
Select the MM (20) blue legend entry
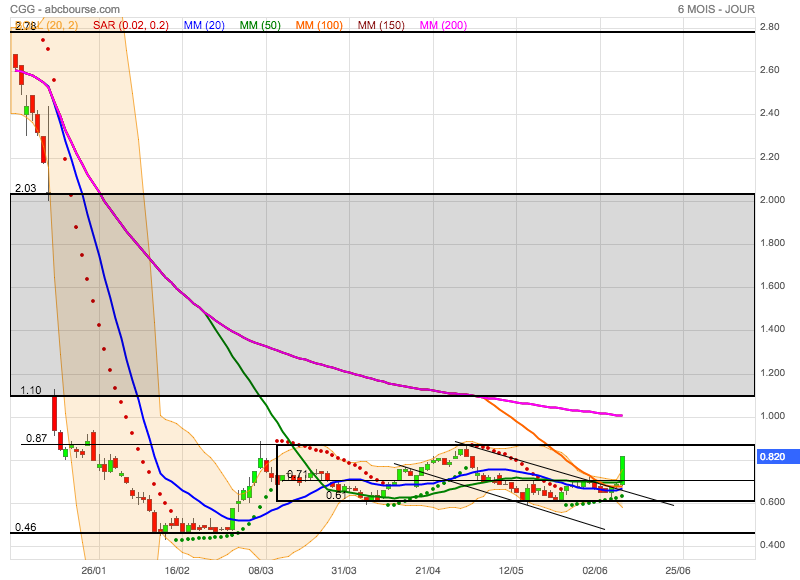tap(204, 24)
